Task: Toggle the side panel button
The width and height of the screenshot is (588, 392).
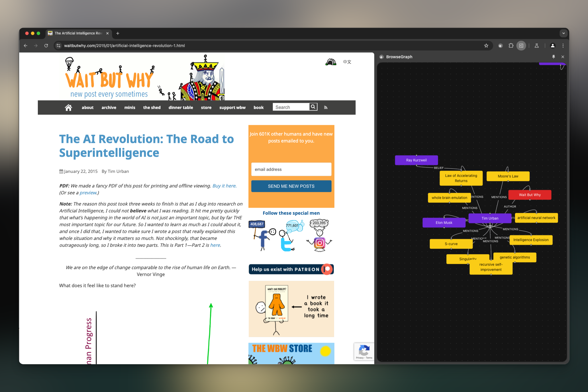Action: click(521, 46)
